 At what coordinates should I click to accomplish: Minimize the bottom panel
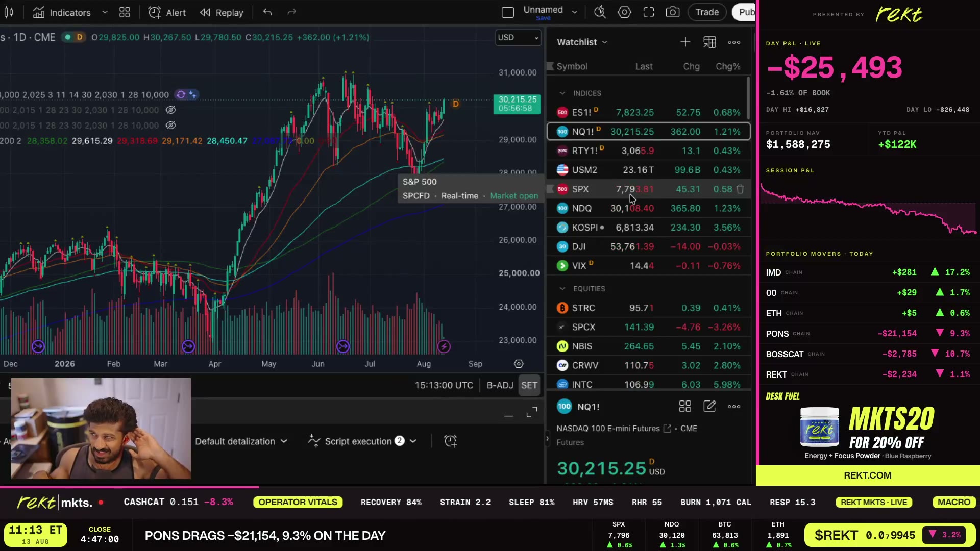pyautogui.click(x=508, y=416)
